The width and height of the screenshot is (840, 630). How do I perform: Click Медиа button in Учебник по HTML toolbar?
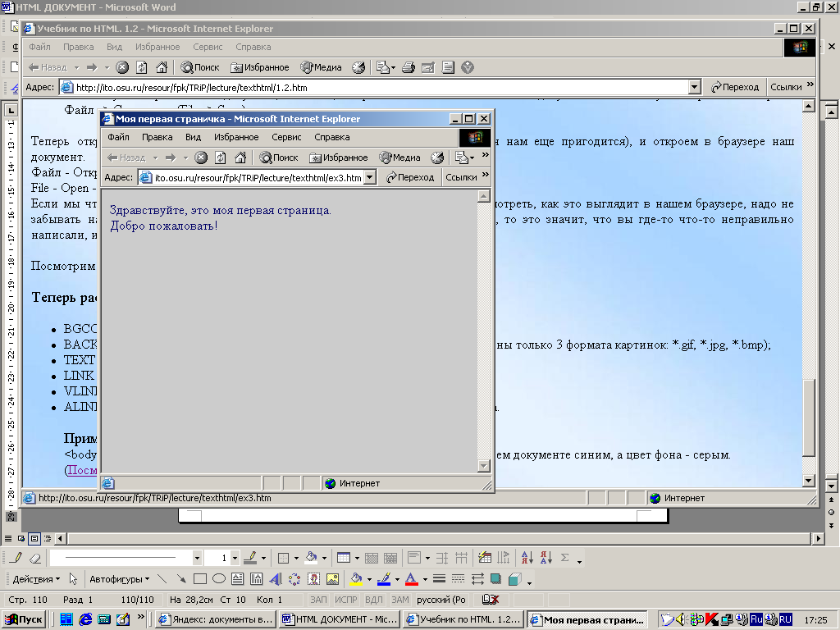pos(321,67)
